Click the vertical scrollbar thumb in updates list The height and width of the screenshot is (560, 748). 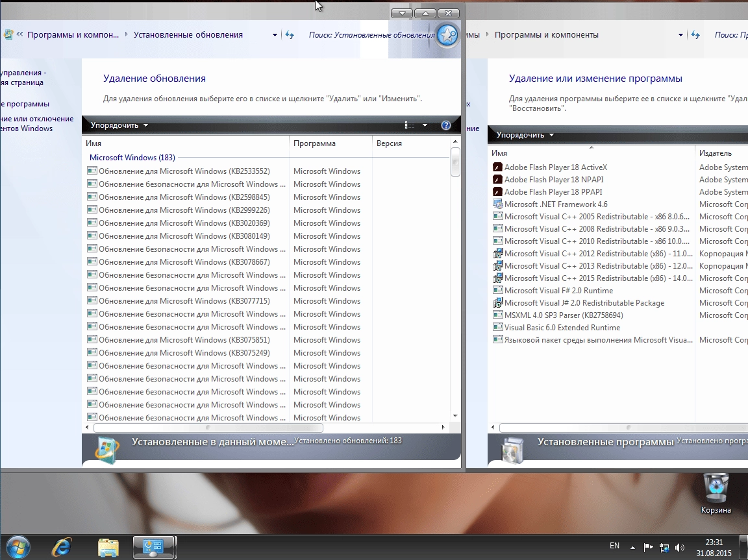click(455, 162)
